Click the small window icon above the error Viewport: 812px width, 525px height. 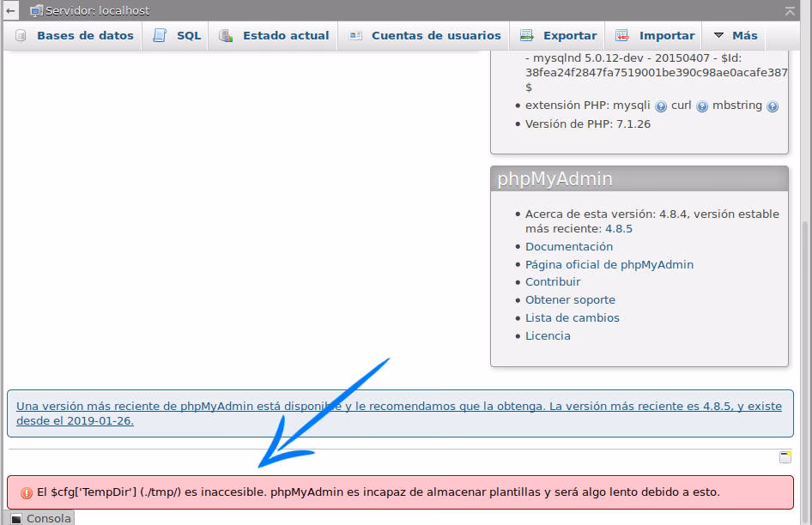785,456
